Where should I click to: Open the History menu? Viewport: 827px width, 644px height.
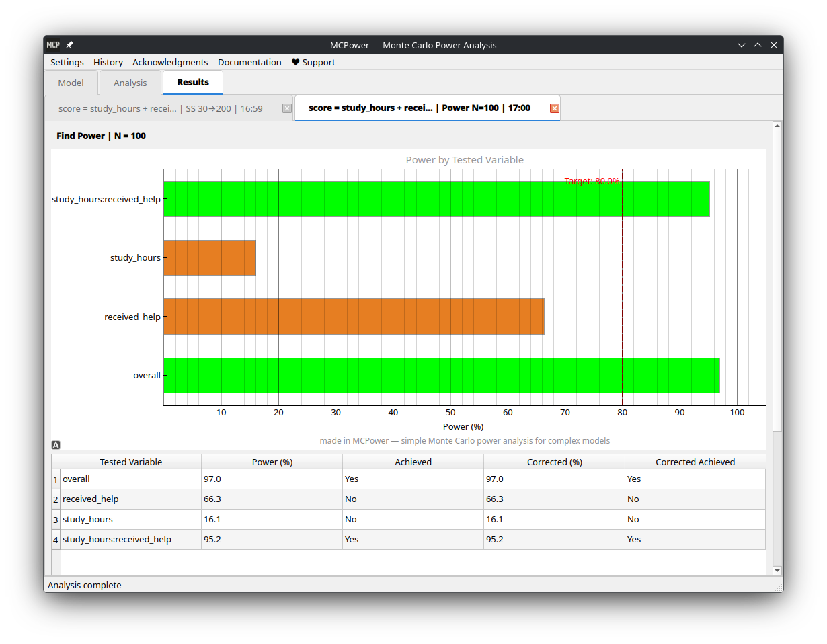108,62
